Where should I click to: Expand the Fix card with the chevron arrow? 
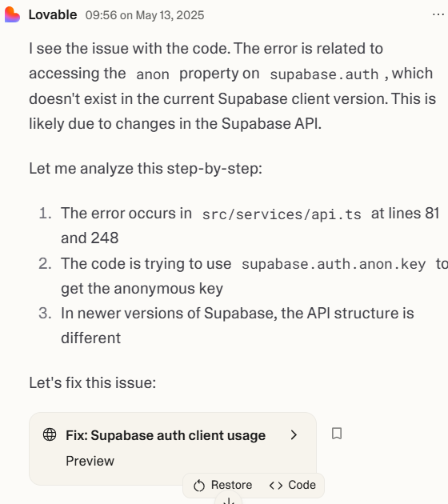pos(294,435)
